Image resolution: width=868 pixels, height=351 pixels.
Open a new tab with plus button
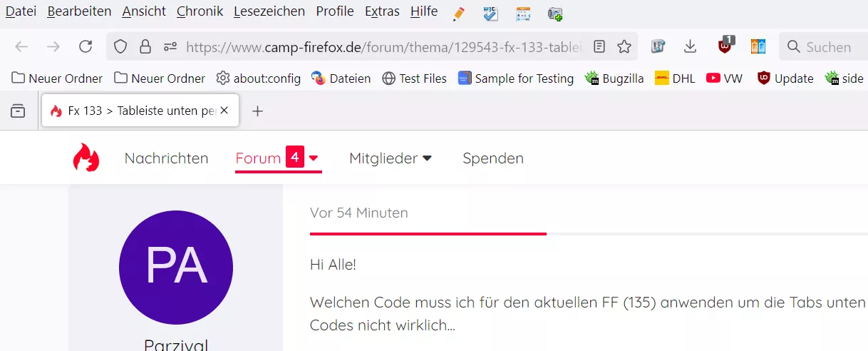click(258, 111)
